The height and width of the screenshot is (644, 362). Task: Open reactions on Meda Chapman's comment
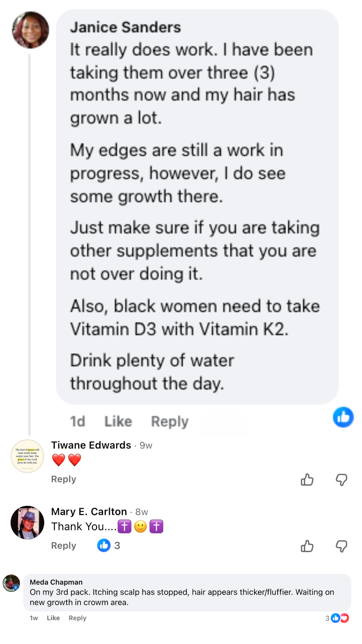[338, 618]
